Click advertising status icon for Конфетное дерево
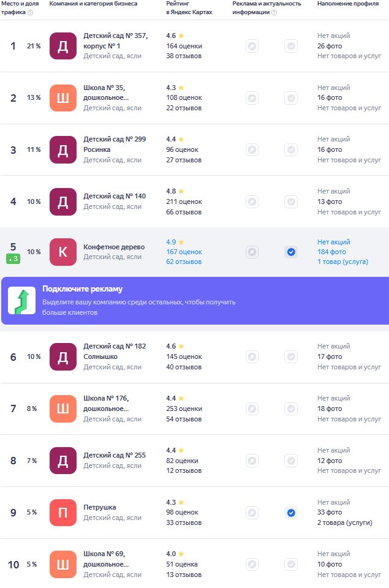This screenshot has height=588, width=389. pos(252,252)
